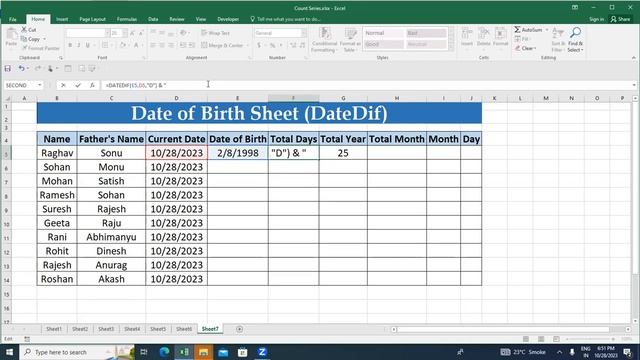The height and width of the screenshot is (360, 640).
Task: Add a new sheet with the plus icon
Action: pos(240,329)
